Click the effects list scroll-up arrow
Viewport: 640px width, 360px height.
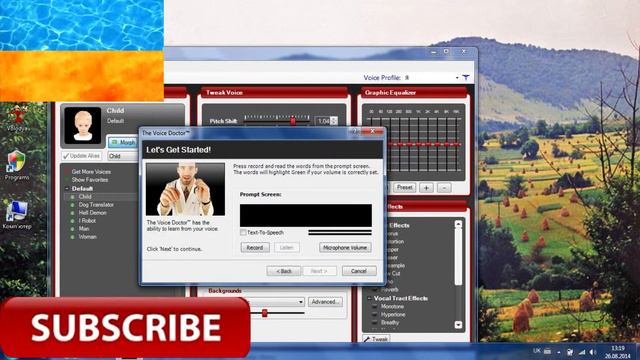click(458, 224)
